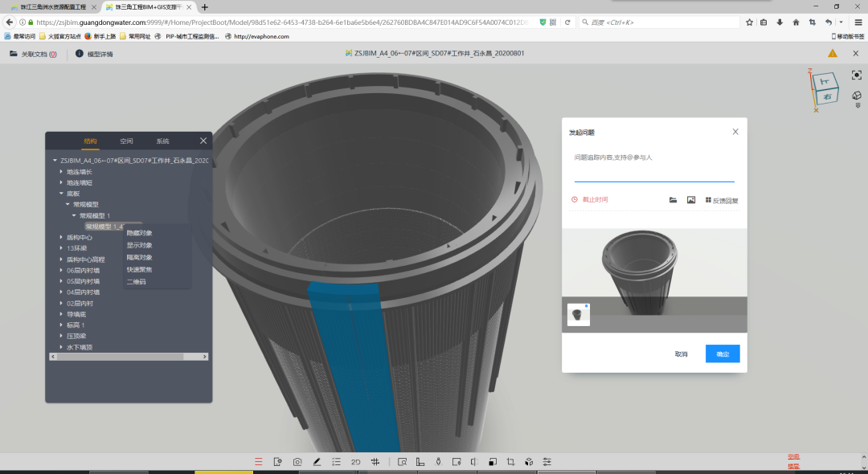
Task: Open the checklist icon in bottom toolbar
Action: point(336,462)
